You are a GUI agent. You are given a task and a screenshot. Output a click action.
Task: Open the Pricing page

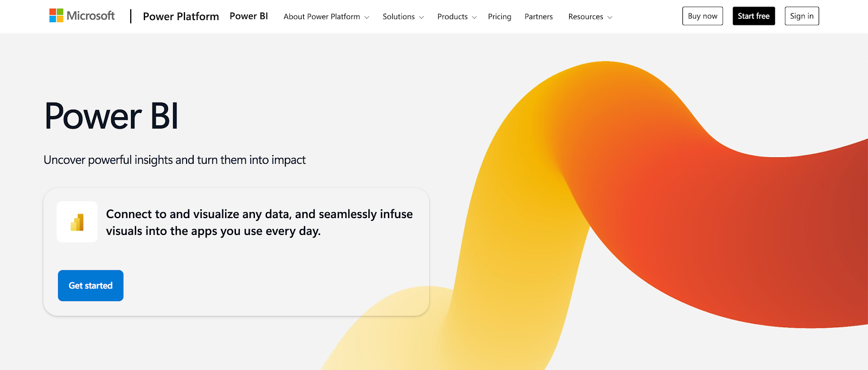tap(500, 17)
